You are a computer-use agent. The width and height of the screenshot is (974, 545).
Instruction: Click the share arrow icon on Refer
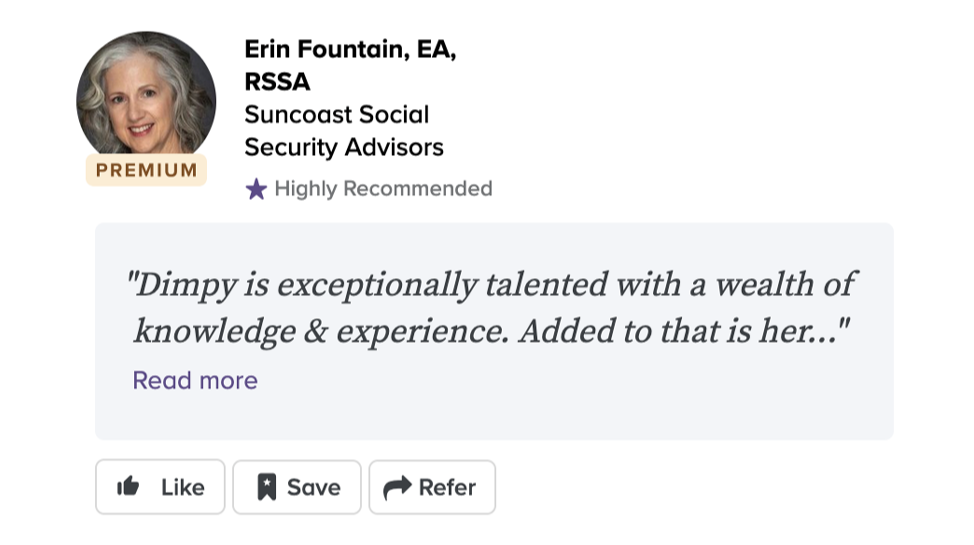pos(397,487)
